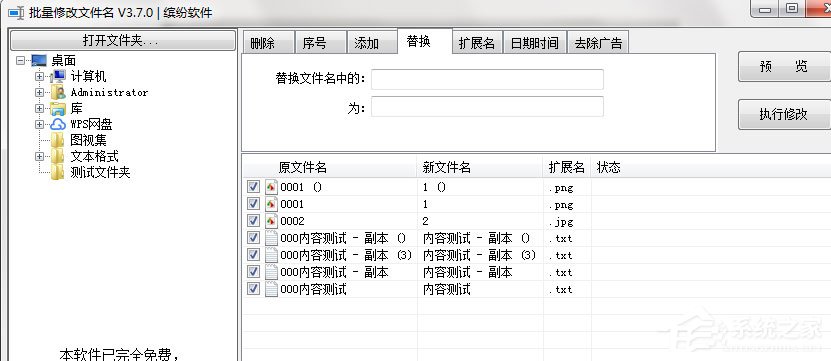Viewport: 831px width, 361px height.
Task: Uncheck checkbox for 000内容测试 - 副本 ()
Action: pyautogui.click(x=253, y=237)
